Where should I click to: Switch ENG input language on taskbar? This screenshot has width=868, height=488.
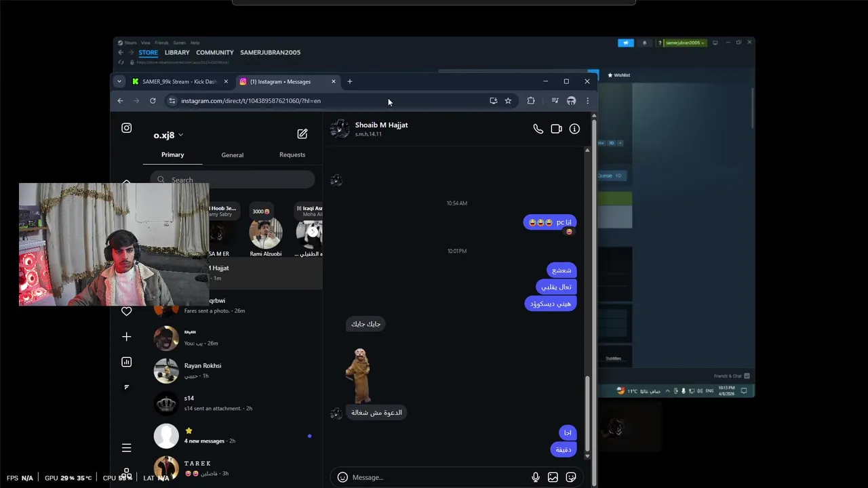point(709,391)
